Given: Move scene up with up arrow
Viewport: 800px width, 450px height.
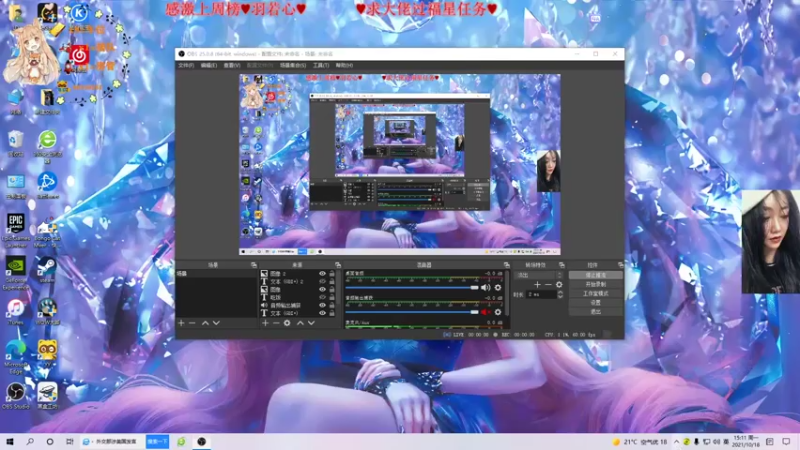Looking at the screenshot, I should (205, 323).
